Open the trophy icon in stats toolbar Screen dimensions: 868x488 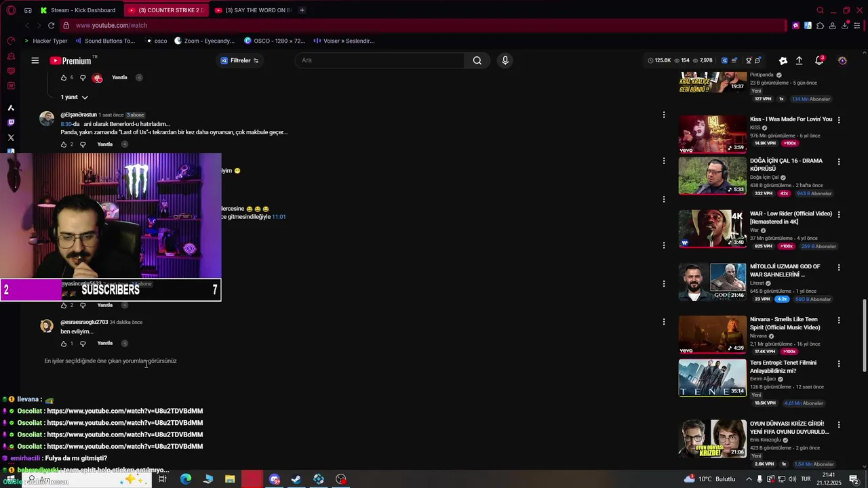[x=749, y=60]
